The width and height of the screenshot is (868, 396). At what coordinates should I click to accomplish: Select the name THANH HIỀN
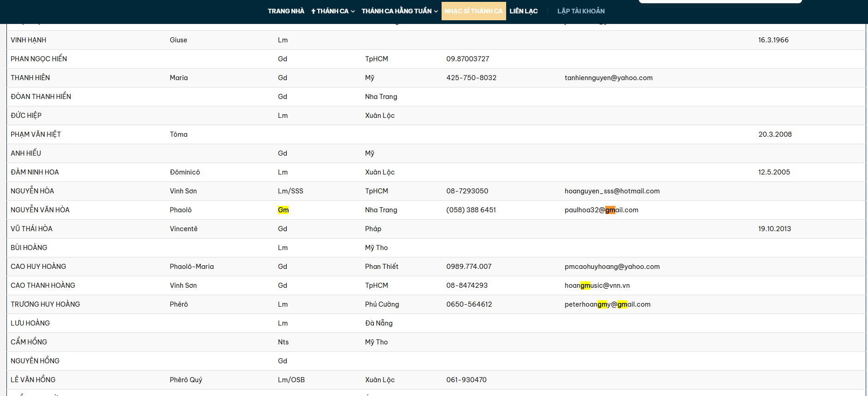30,78
